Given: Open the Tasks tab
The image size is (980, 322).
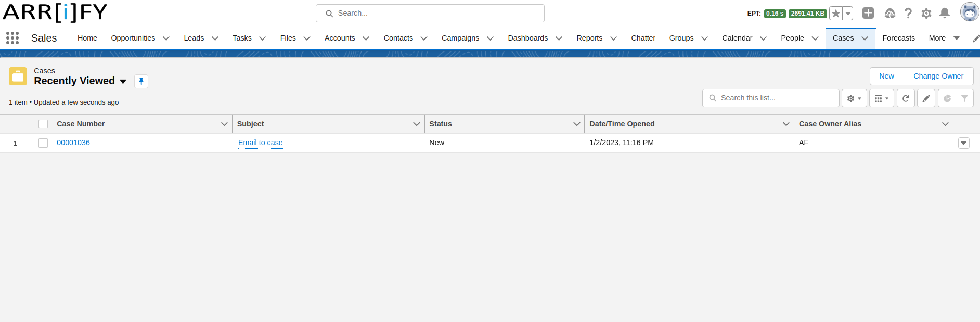Looking at the screenshot, I should point(242,38).
